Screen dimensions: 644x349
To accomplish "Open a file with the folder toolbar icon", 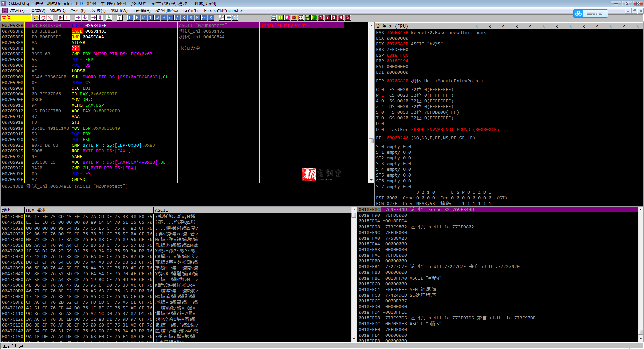I will point(37,18).
